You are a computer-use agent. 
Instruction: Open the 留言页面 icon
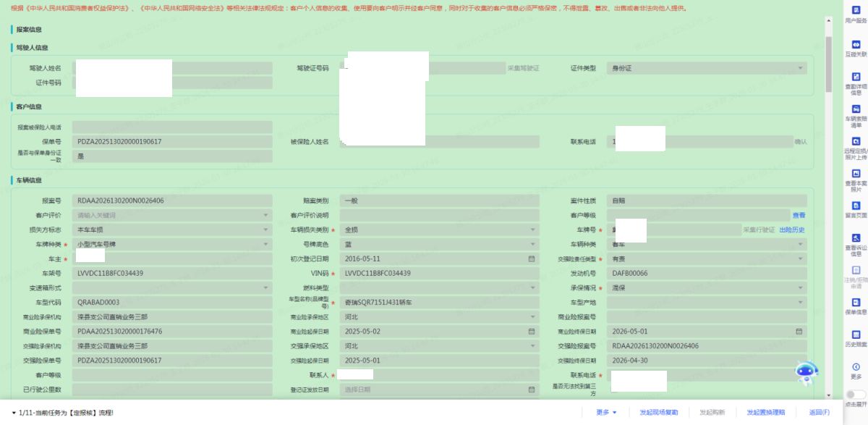[x=856, y=209]
